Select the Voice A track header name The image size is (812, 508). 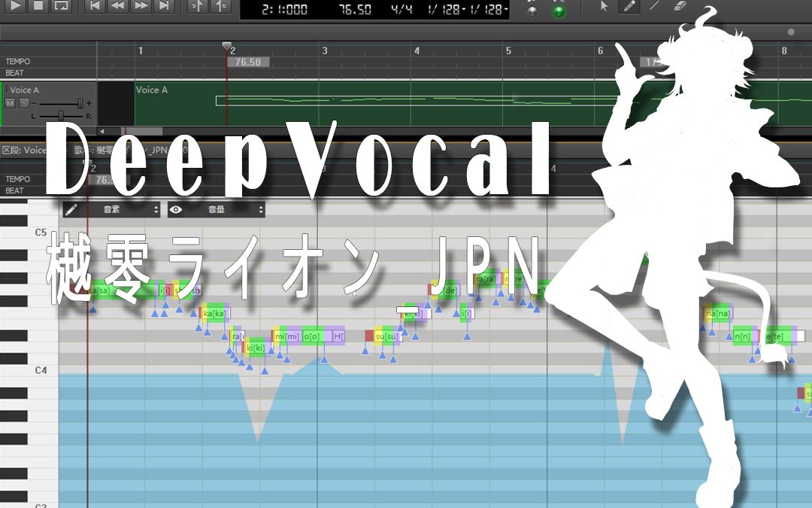[24, 90]
